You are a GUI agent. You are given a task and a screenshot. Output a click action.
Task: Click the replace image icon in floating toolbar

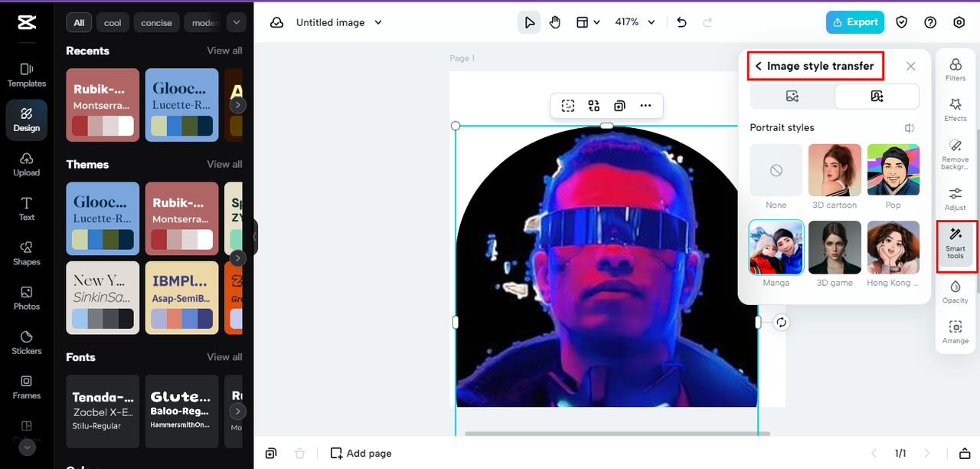593,106
